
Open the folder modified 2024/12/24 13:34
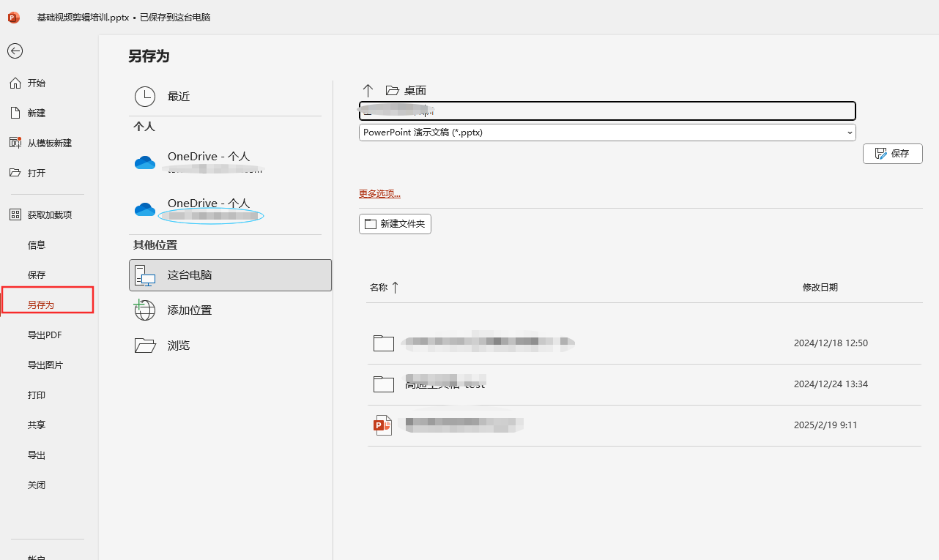pyautogui.click(x=445, y=384)
